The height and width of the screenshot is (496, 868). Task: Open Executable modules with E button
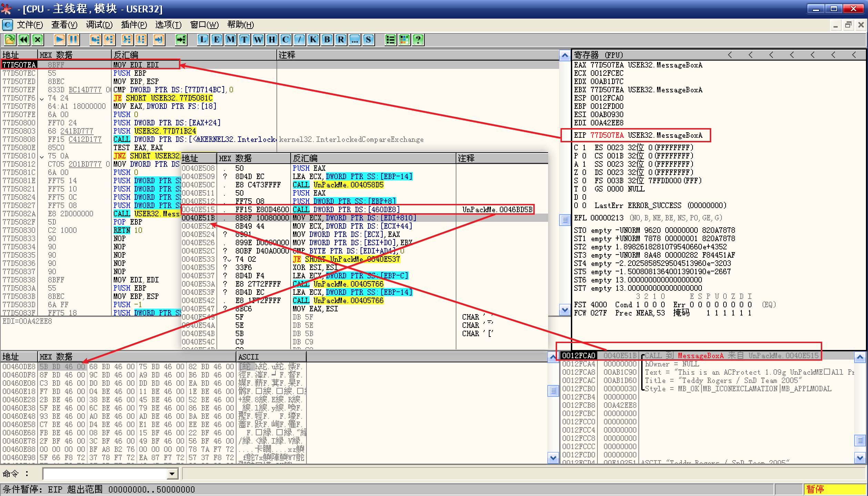[x=217, y=40]
